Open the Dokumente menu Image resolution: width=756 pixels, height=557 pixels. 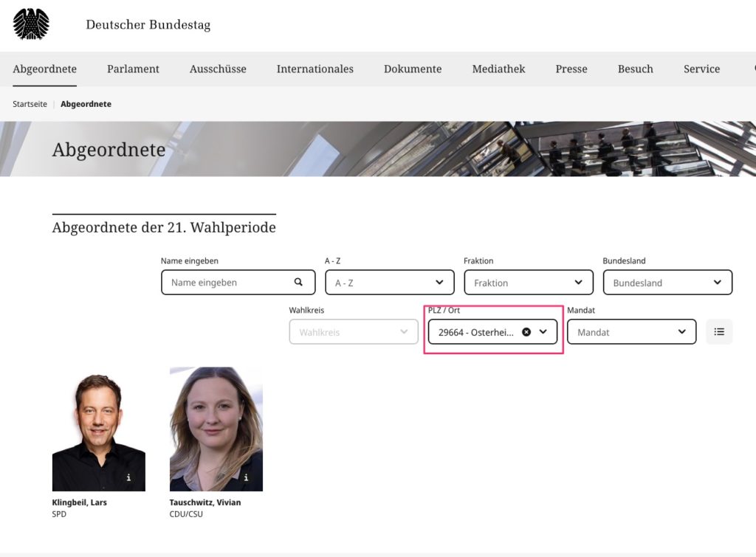tap(413, 69)
